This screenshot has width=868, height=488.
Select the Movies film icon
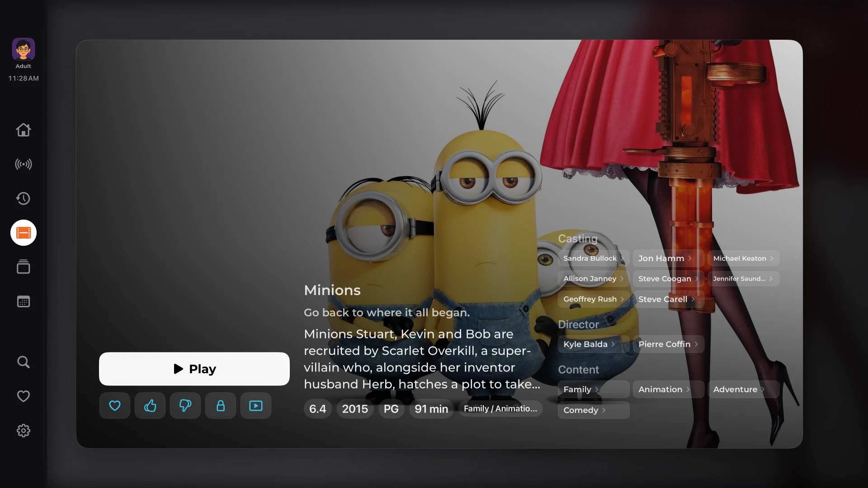coord(24,233)
